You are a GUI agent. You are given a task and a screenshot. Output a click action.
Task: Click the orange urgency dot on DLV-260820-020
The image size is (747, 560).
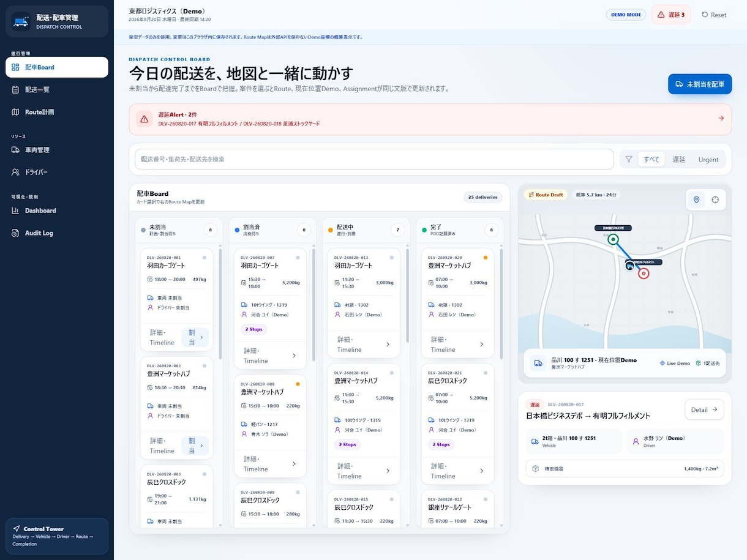(485, 258)
